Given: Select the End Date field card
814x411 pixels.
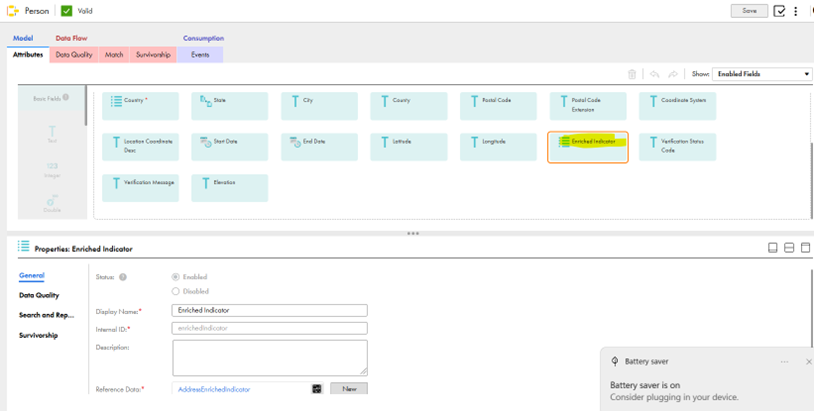Looking at the screenshot, I should (x=319, y=147).
